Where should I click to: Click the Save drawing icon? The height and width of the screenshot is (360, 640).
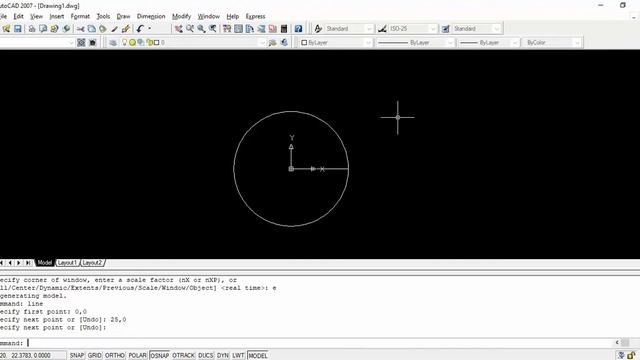tap(18, 29)
